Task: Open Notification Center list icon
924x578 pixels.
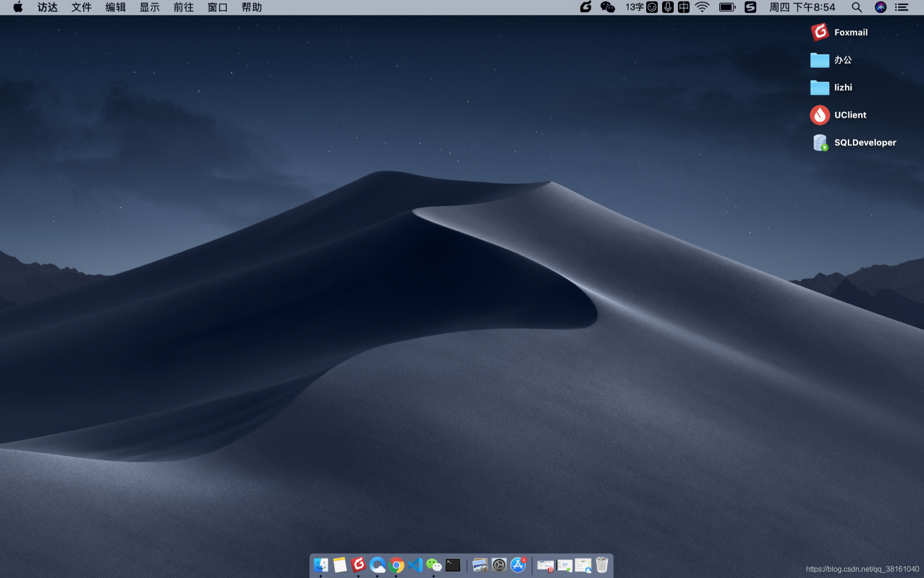Action: (x=902, y=7)
